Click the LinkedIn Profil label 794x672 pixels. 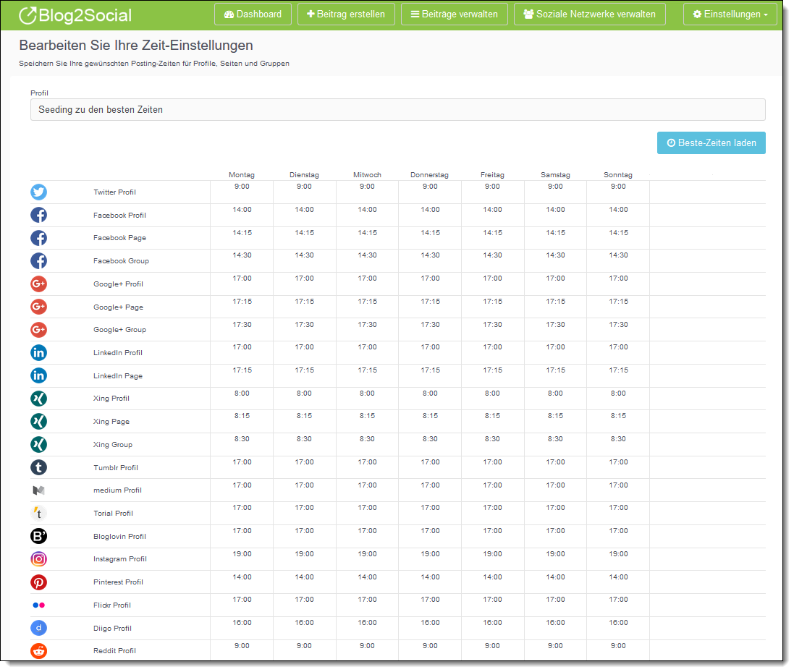(x=117, y=353)
